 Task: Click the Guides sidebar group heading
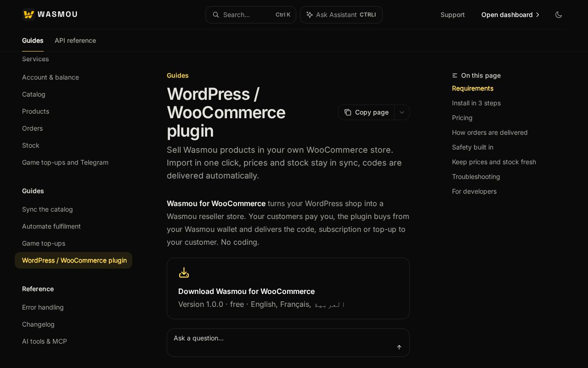point(33,191)
